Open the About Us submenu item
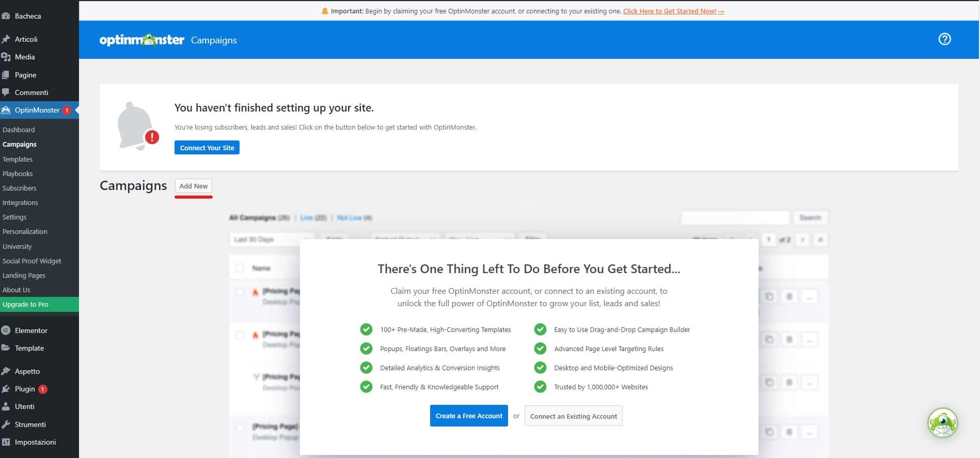980x458 pixels. [17, 290]
